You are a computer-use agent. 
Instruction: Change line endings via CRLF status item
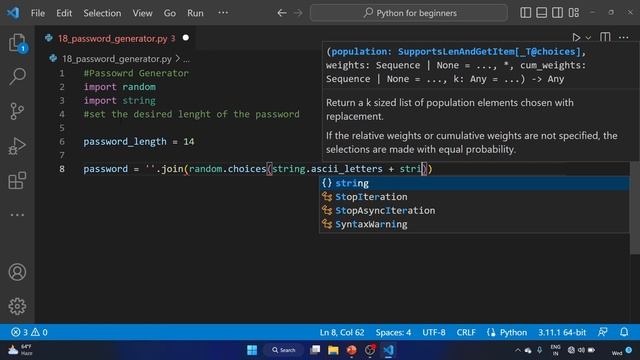pyautogui.click(x=466, y=332)
